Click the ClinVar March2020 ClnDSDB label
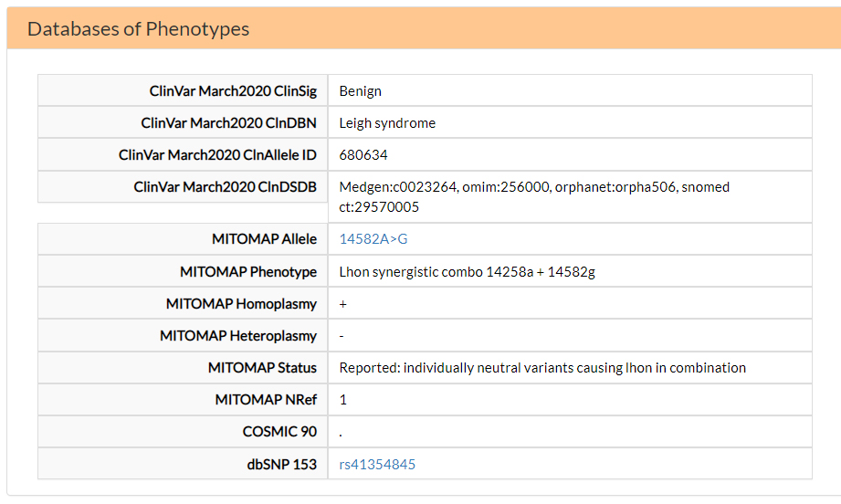Viewport: 841px width, 504px height. pyautogui.click(x=225, y=187)
